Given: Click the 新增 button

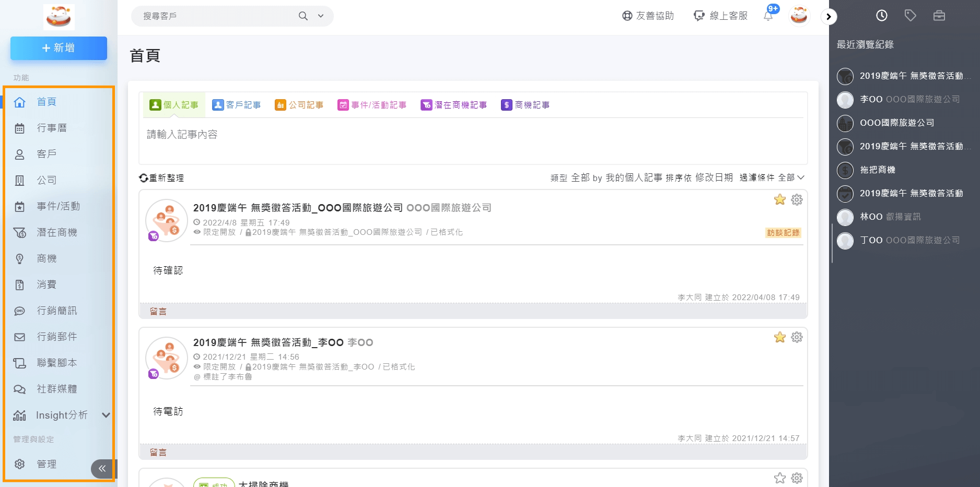Looking at the screenshot, I should [59, 48].
